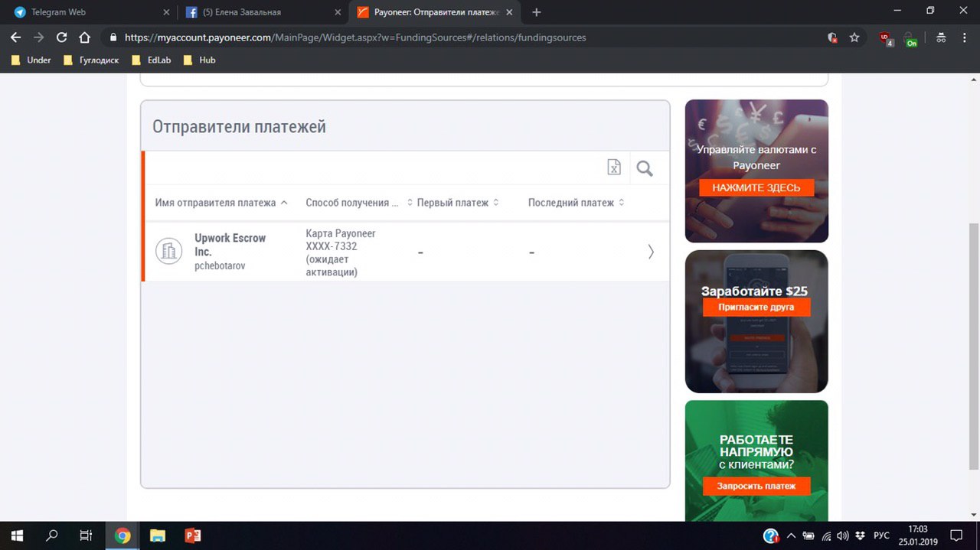980x550 pixels.
Task: Sort by 'Последний платеж' column
Action: (x=576, y=203)
